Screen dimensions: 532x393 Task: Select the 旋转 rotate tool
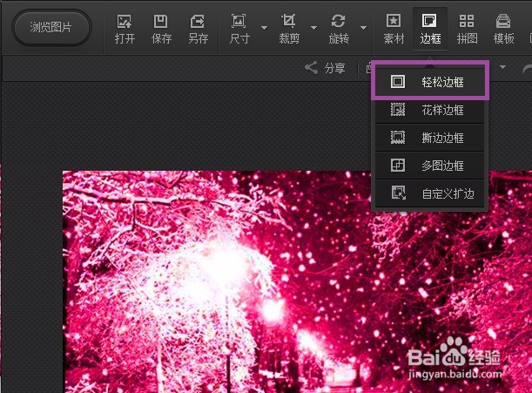pos(339,30)
